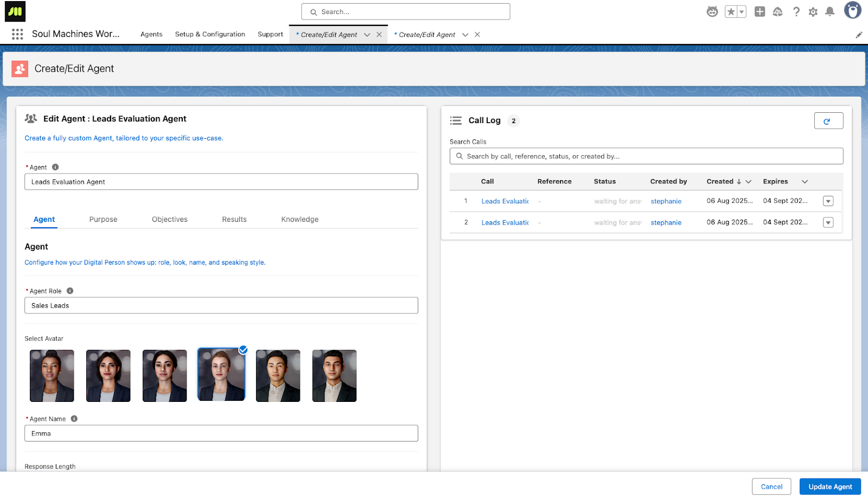
Task: Click the global search magnifier icon
Action: [x=314, y=12]
